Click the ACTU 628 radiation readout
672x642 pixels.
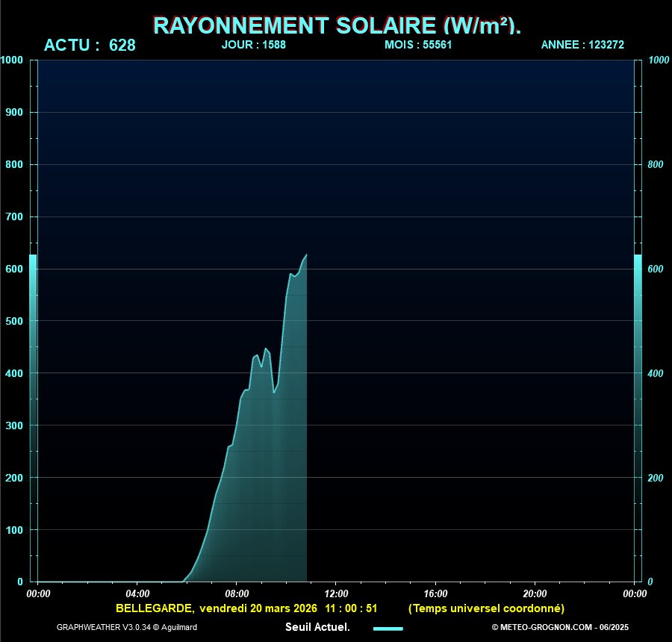point(90,46)
